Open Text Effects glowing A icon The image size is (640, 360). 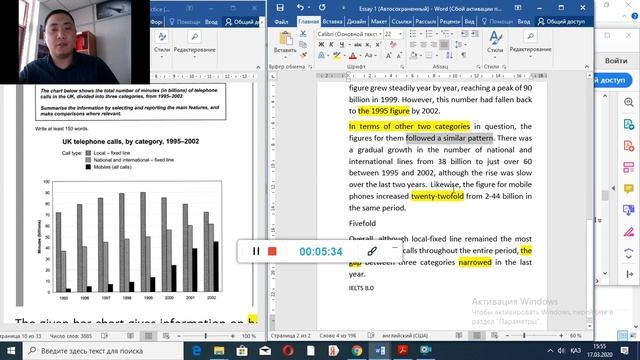click(321, 56)
